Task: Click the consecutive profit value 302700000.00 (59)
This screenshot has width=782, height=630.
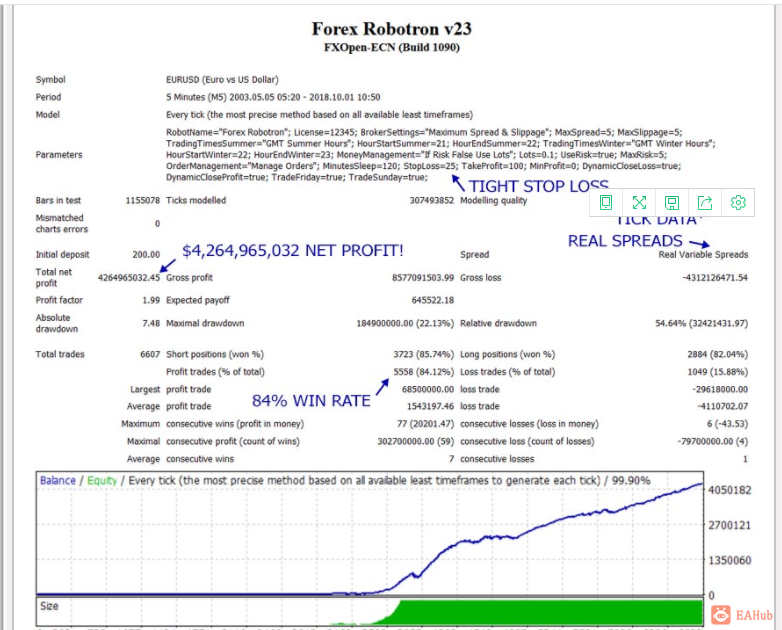Action: (415, 441)
